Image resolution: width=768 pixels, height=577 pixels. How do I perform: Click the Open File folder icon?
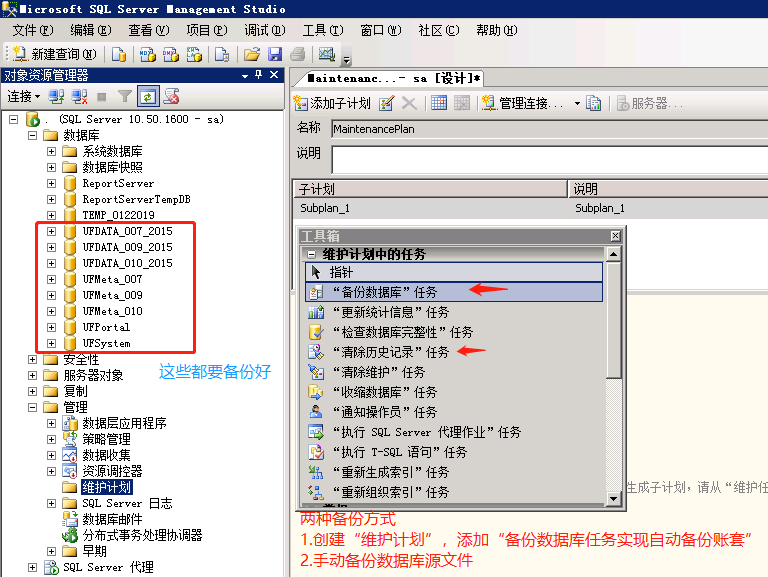pyautogui.click(x=252, y=54)
